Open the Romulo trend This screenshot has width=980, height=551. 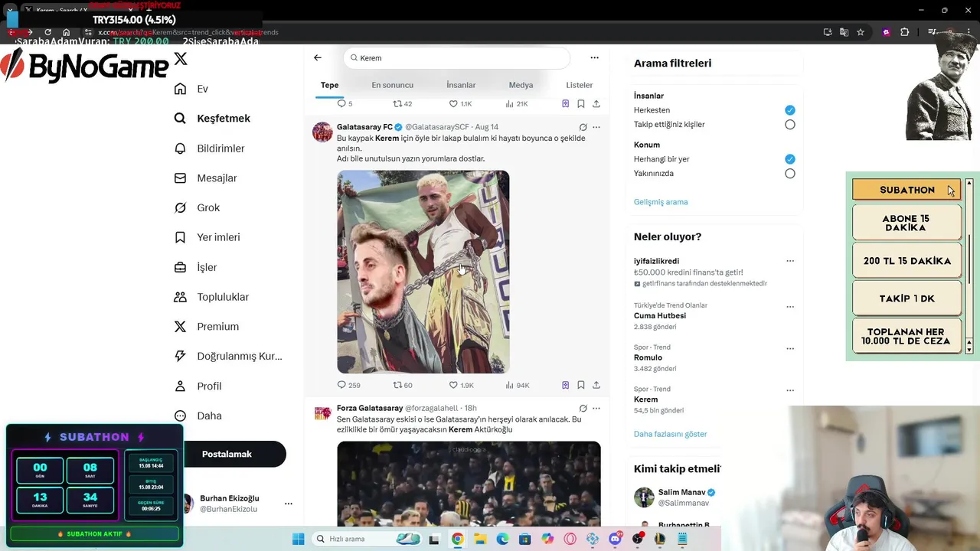point(648,357)
